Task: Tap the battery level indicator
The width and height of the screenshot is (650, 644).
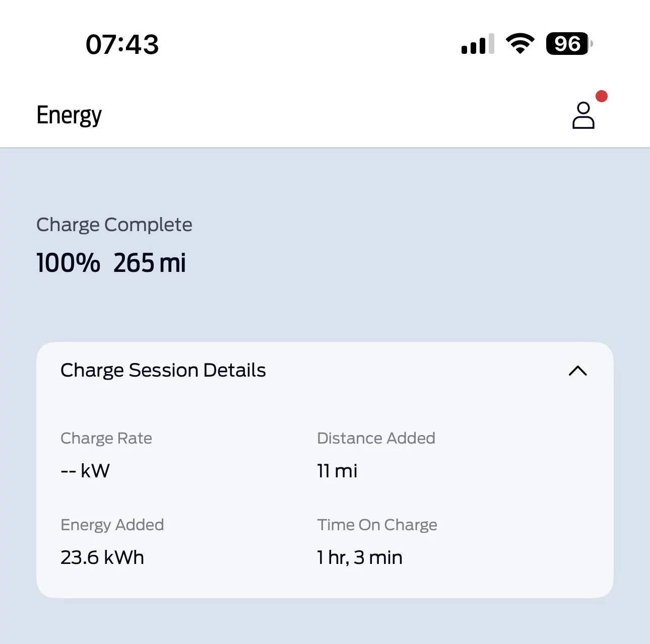Action: (568, 44)
